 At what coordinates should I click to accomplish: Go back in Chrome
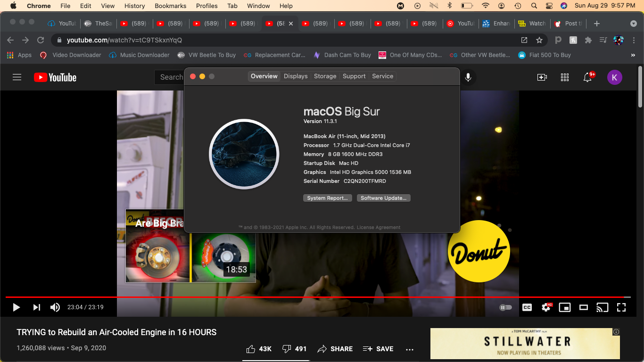[x=10, y=40]
